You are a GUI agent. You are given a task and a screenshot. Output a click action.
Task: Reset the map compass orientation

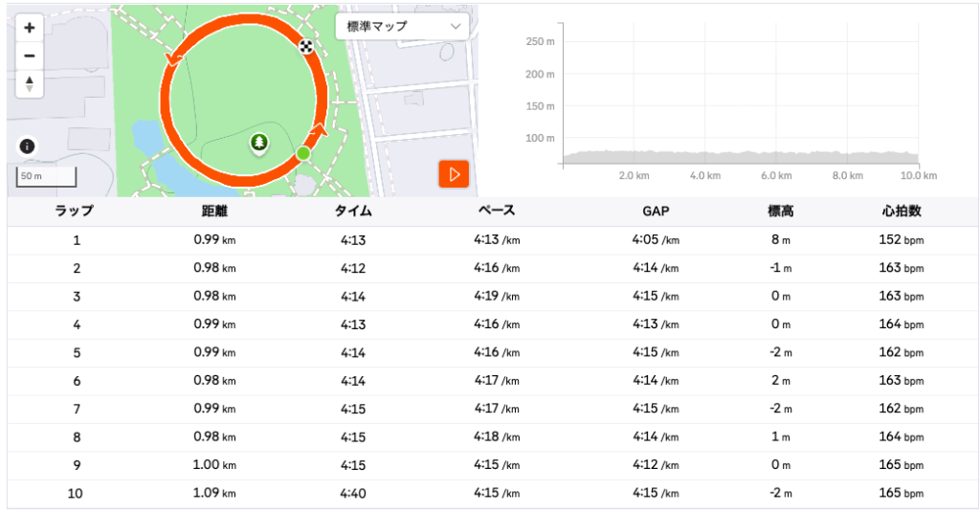[x=30, y=83]
